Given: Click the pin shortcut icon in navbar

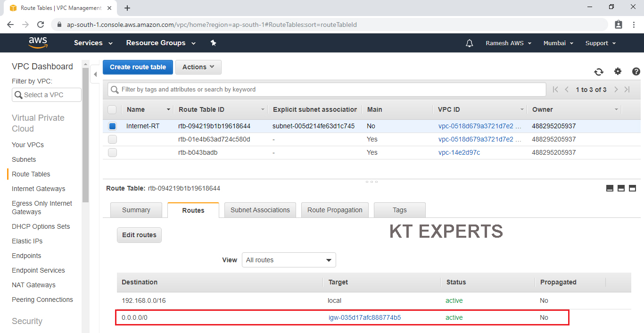Looking at the screenshot, I should [213, 43].
